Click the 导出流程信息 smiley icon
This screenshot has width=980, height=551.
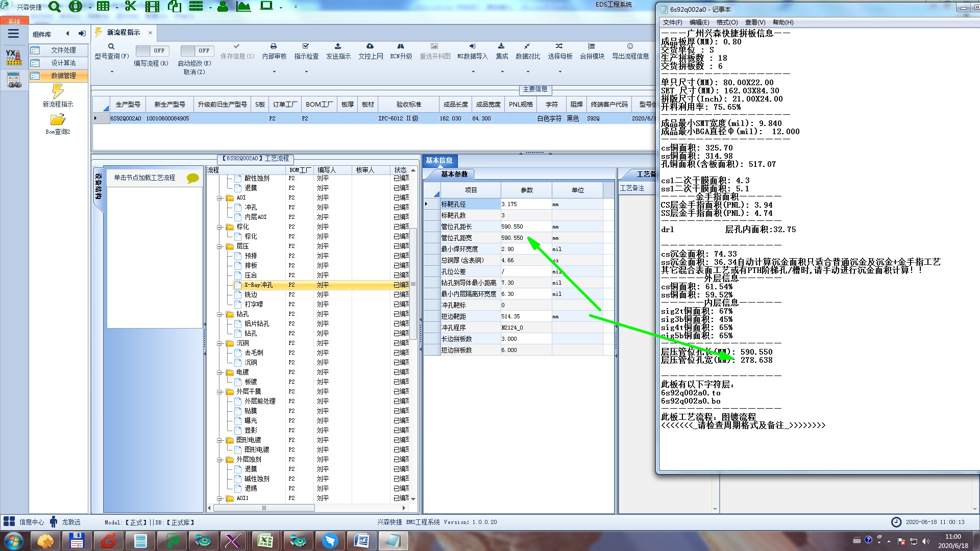(630, 46)
